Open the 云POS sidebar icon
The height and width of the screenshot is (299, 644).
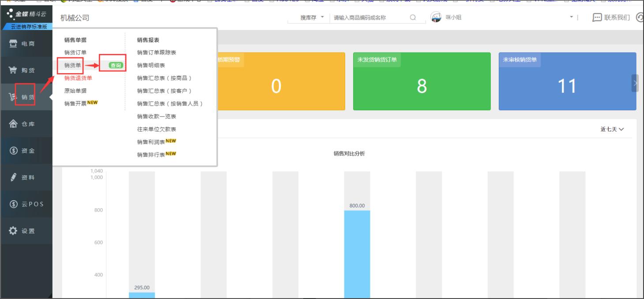click(x=13, y=204)
